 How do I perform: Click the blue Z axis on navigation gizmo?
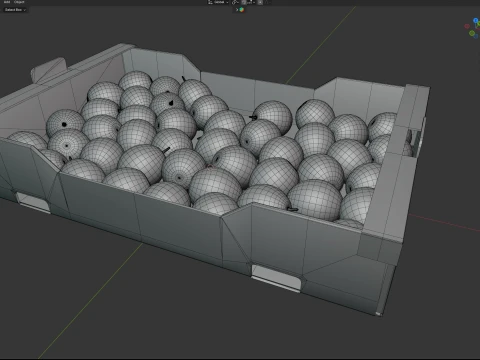click(x=476, y=21)
